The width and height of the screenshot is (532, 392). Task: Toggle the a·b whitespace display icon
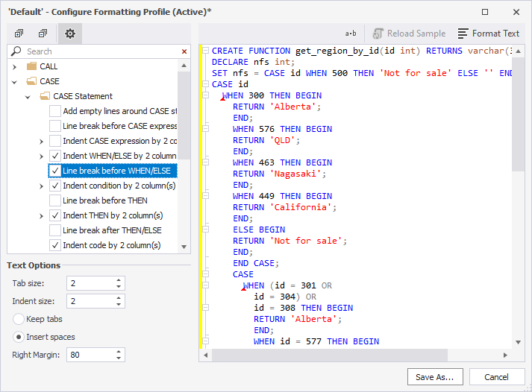[x=351, y=34]
